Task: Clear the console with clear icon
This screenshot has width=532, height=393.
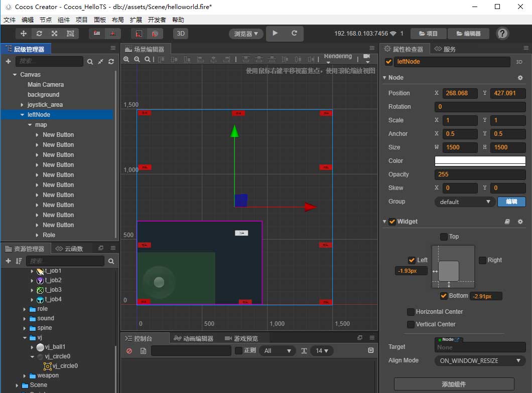Action: point(129,351)
